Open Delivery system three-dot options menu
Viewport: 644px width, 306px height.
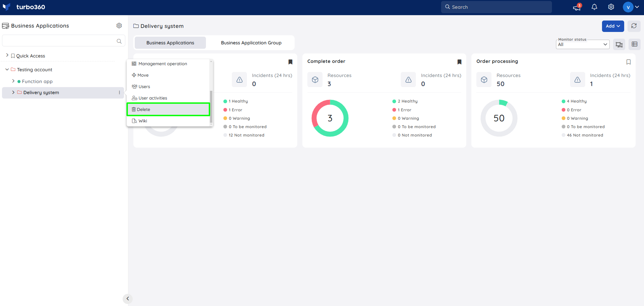[x=119, y=92]
